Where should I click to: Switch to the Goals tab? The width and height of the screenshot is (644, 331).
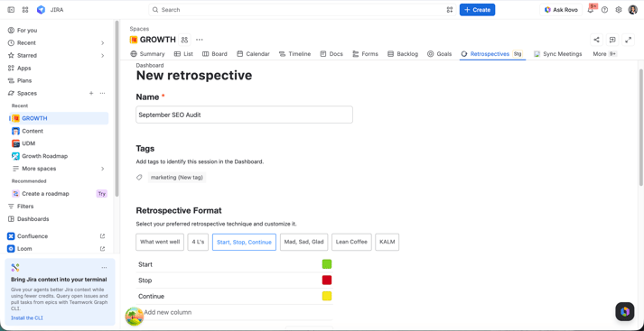point(440,54)
